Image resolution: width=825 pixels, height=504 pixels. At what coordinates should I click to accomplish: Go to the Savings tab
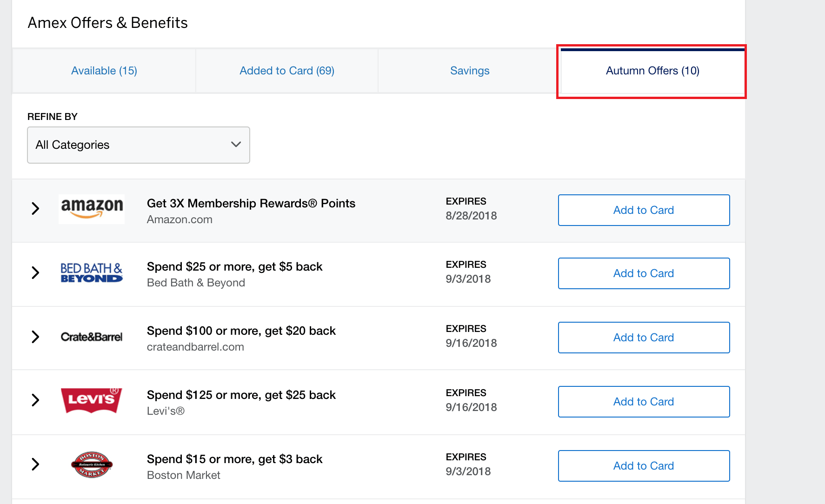470,71
